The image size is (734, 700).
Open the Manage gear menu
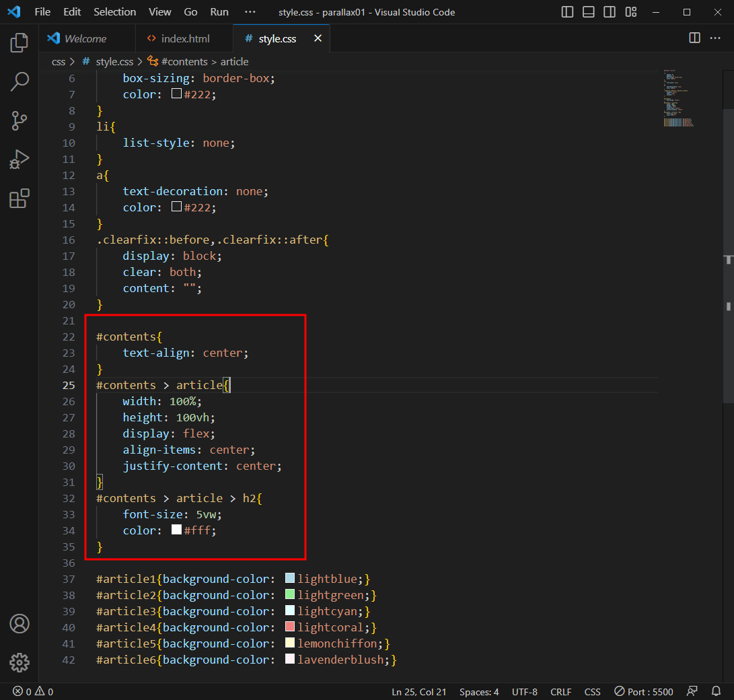[x=20, y=662]
